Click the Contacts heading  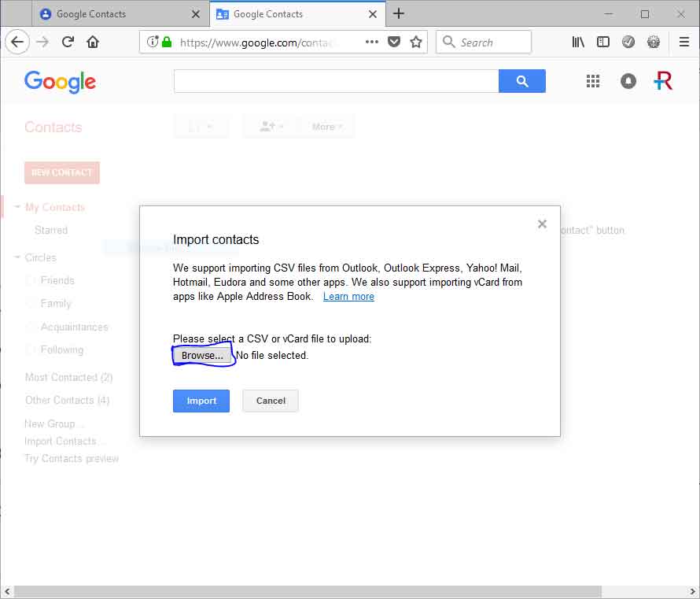pos(53,128)
